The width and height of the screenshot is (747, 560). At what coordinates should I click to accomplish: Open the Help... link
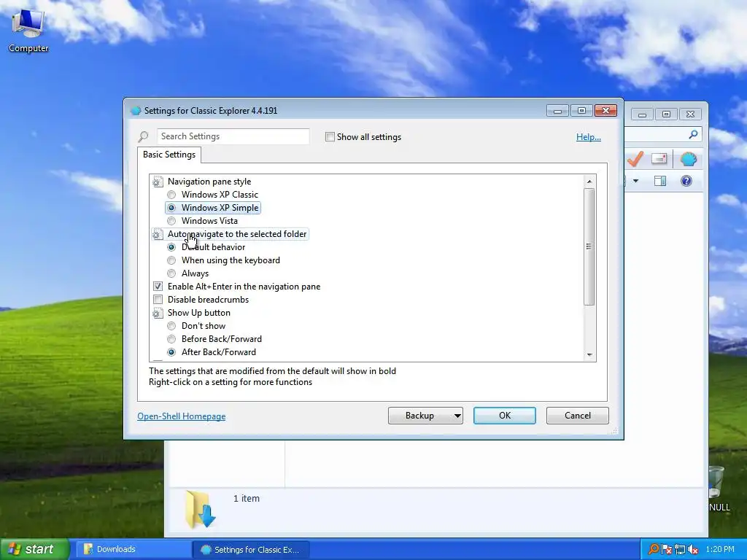click(x=589, y=137)
